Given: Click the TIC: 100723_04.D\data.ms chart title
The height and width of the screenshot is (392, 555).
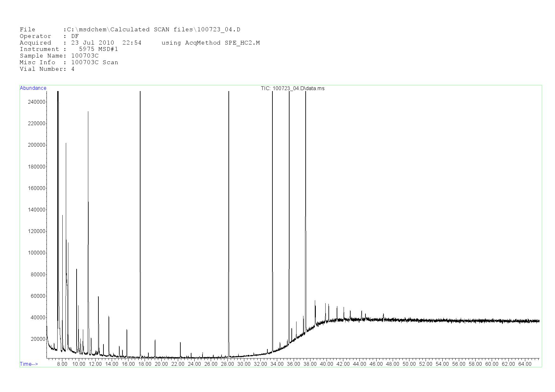Looking at the screenshot, I should click(x=292, y=89).
